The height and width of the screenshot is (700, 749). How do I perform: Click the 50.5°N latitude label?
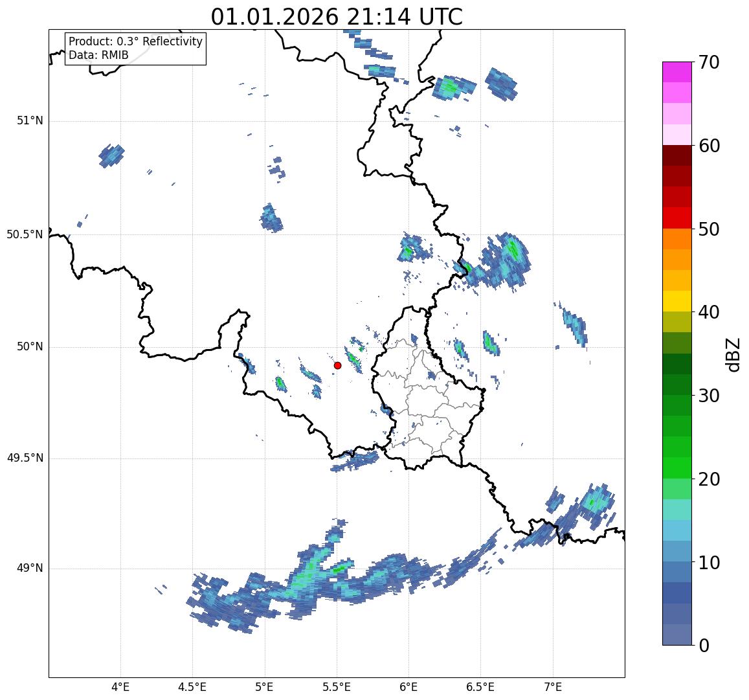point(25,234)
